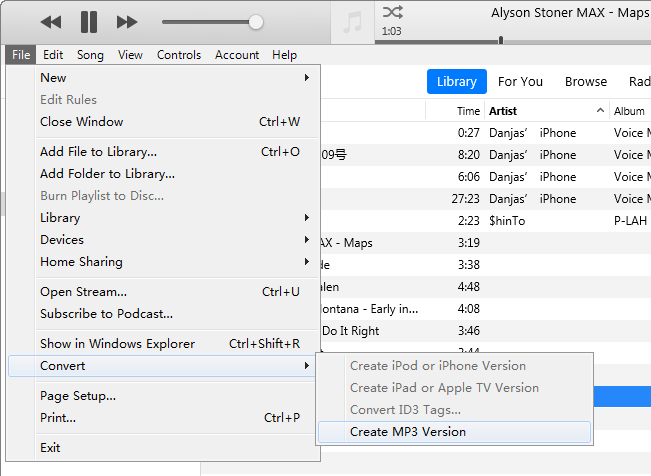Click the 3:38 time cell
Image resolution: width=651 pixels, height=476 pixels.
point(469,265)
